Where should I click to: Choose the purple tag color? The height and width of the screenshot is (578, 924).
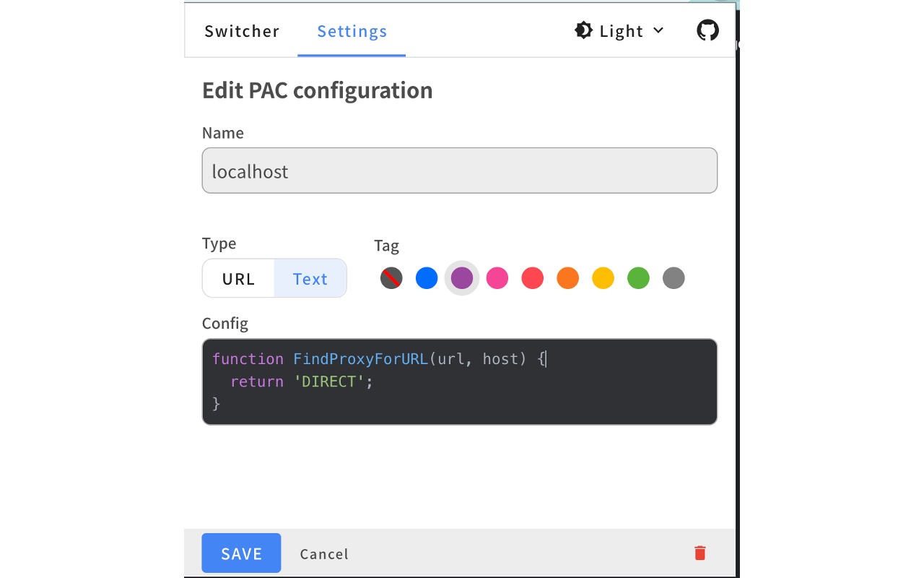click(462, 278)
